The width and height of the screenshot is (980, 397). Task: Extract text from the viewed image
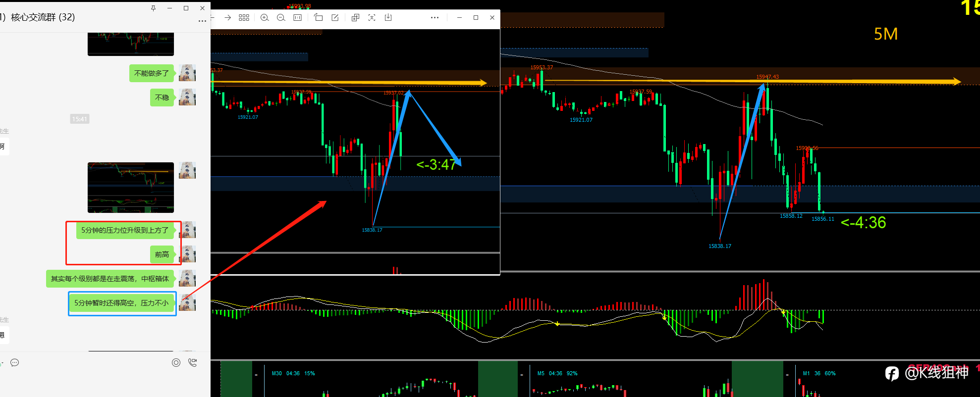[372, 18]
